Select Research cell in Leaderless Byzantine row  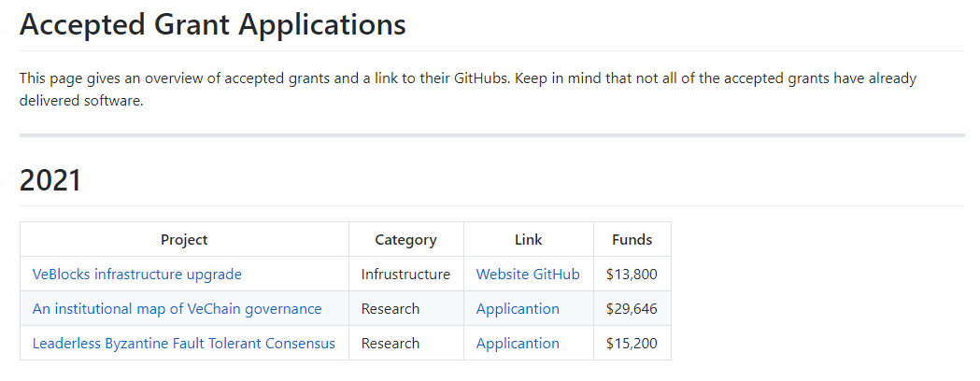click(x=390, y=343)
